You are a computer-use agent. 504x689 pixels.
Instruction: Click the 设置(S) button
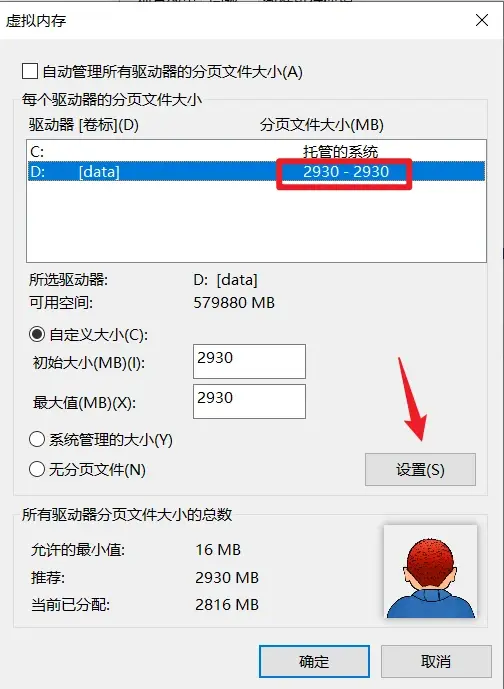[x=420, y=469]
